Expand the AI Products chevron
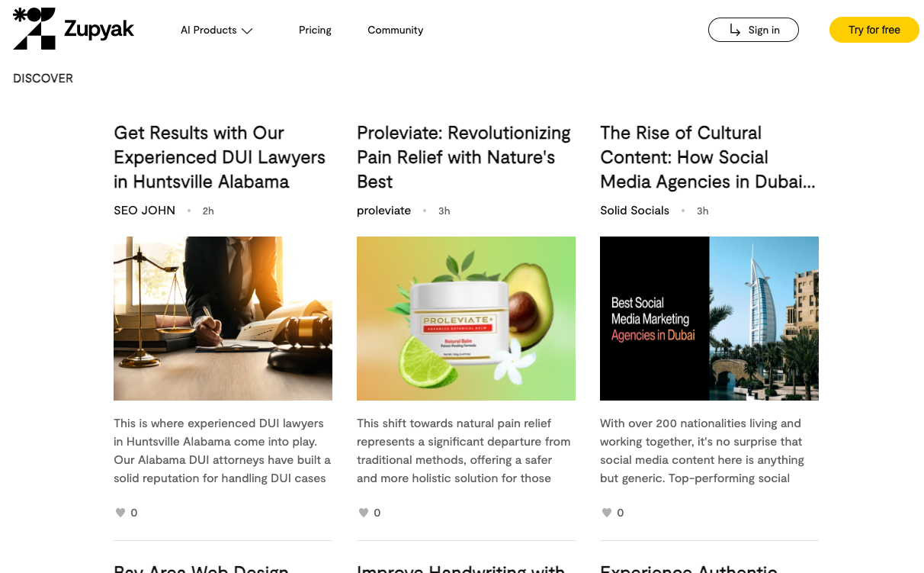 (x=247, y=31)
